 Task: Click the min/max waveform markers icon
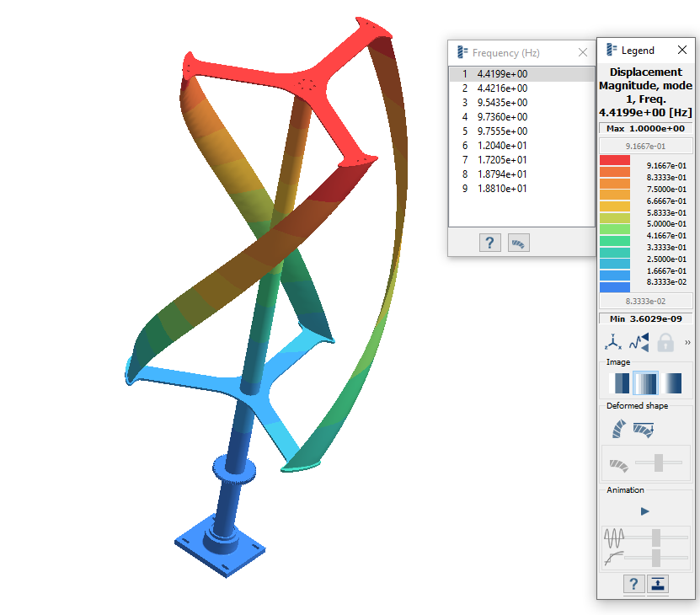[x=639, y=342]
